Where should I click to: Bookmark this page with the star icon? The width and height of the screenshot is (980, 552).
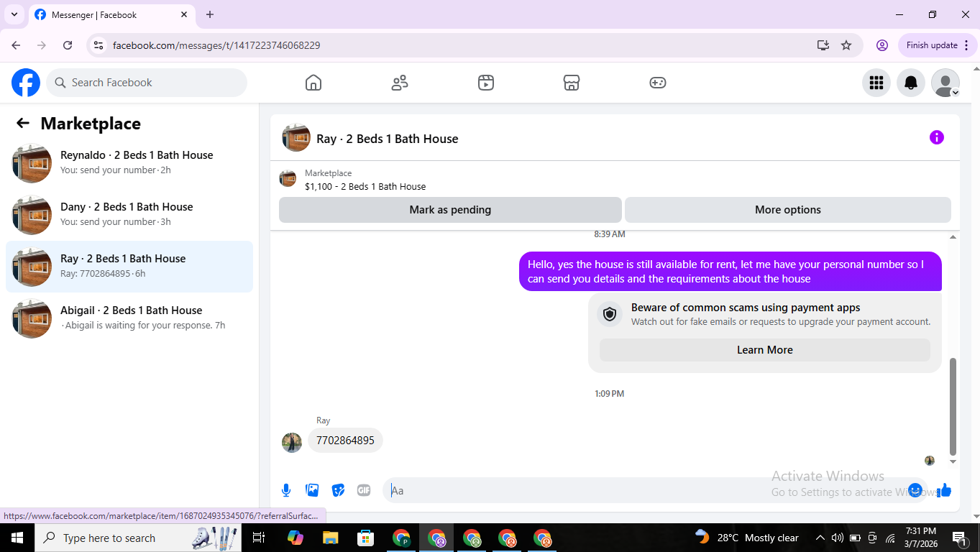(846, 45)
